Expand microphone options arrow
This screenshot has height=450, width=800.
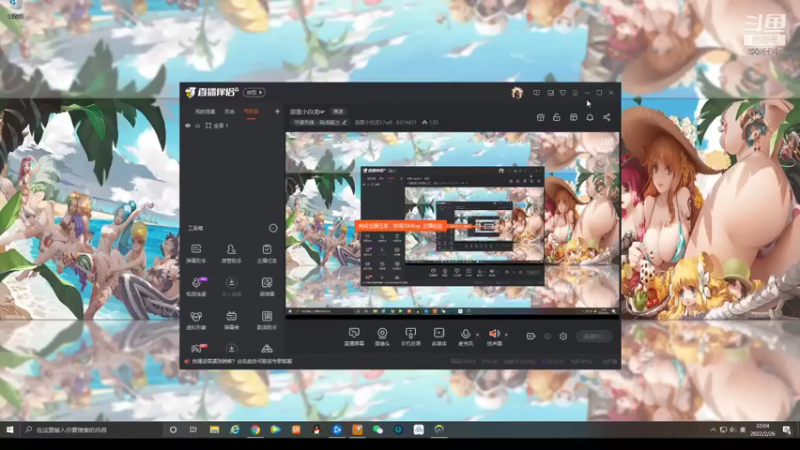point(478,335)
